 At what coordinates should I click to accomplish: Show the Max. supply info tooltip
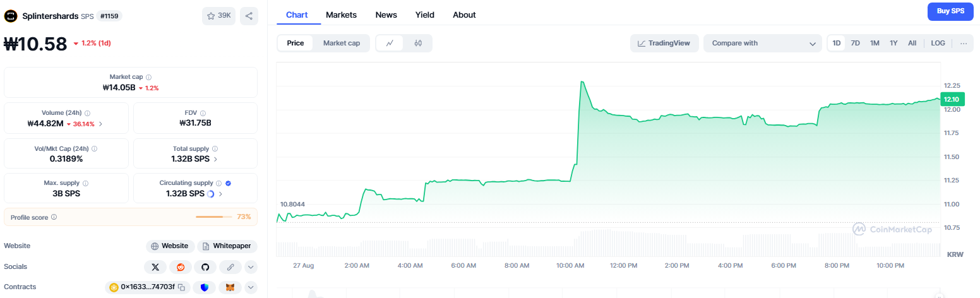point(85,183)
